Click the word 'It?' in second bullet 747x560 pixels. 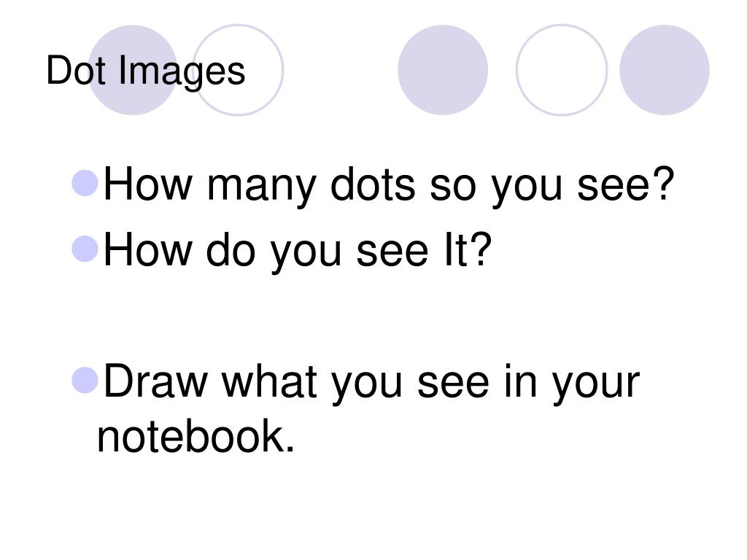pos(468,249)
